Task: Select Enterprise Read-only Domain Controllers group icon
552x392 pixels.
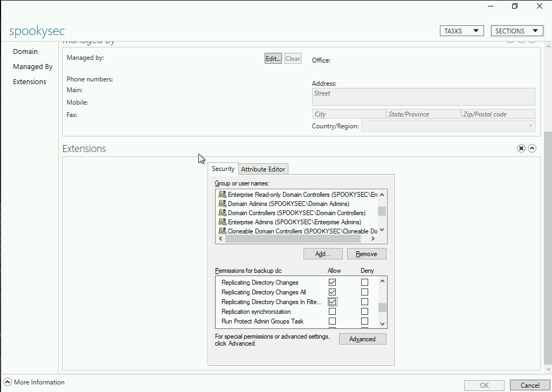Action: pos(222,194)
